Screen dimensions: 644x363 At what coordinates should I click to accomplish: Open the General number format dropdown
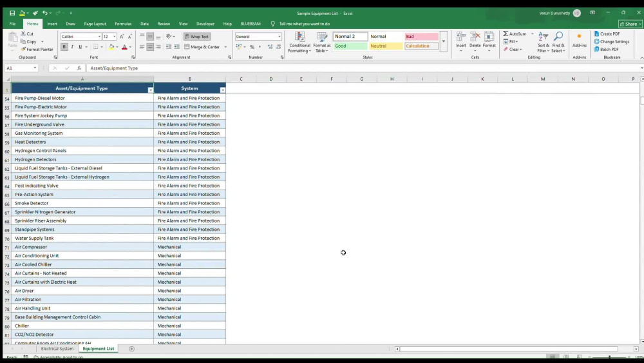(279, 37)
